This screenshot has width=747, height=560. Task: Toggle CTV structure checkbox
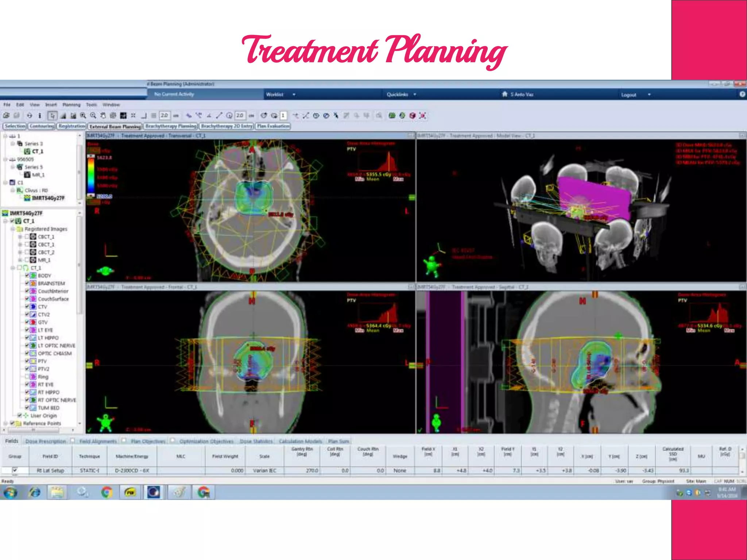[27, 306]
